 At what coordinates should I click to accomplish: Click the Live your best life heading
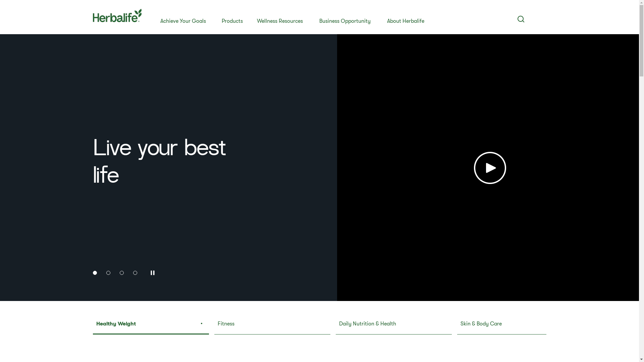coord(159,161)
